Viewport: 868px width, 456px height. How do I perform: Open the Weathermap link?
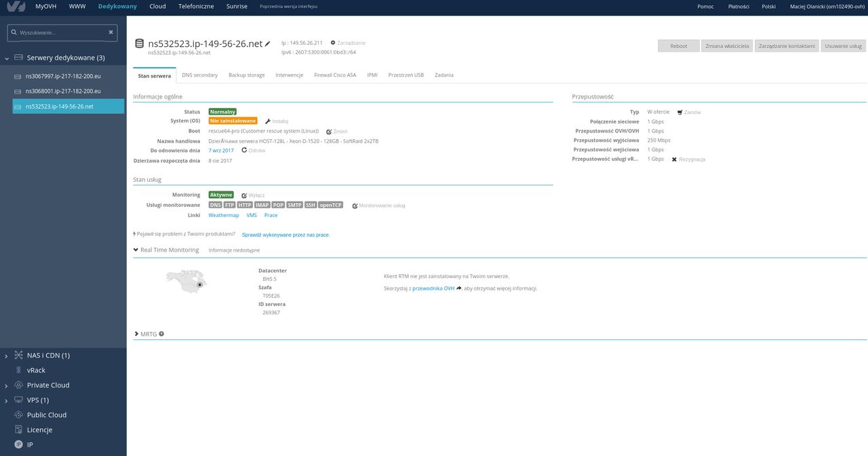(224, 215)
